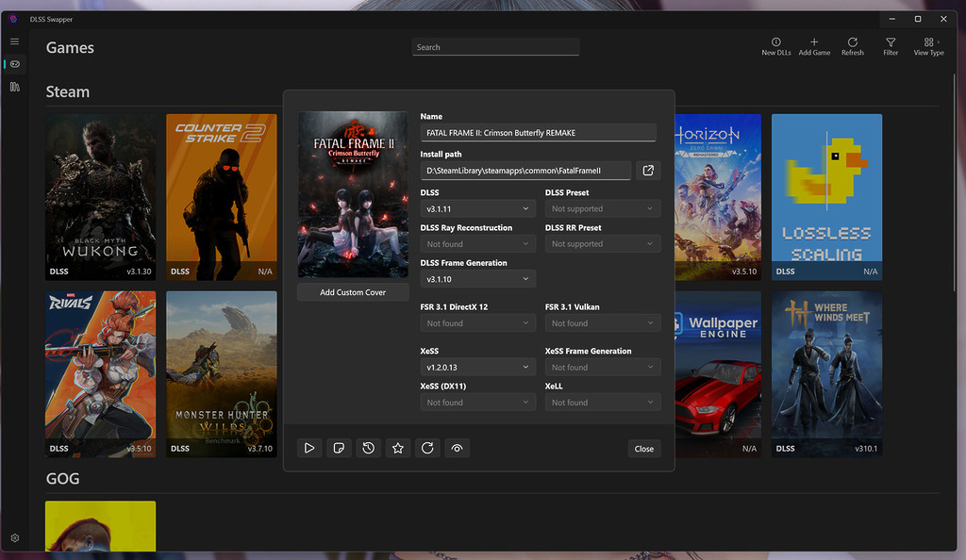
Task: Open the history icon in dialog footer
Action: [368, 449]
